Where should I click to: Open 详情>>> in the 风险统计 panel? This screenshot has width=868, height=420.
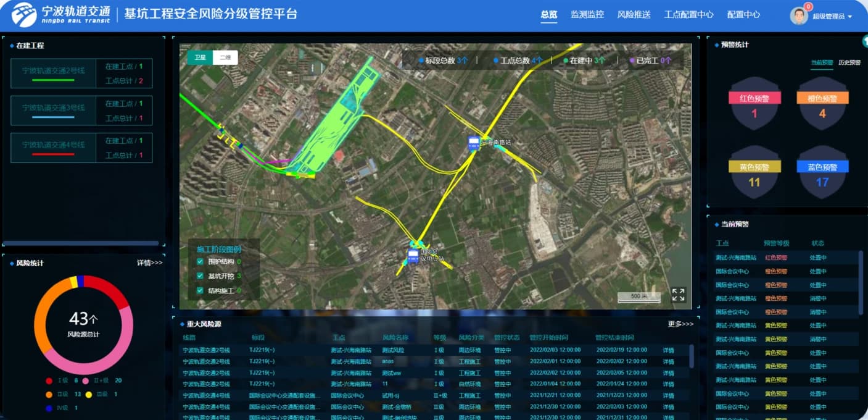(150, 263)
